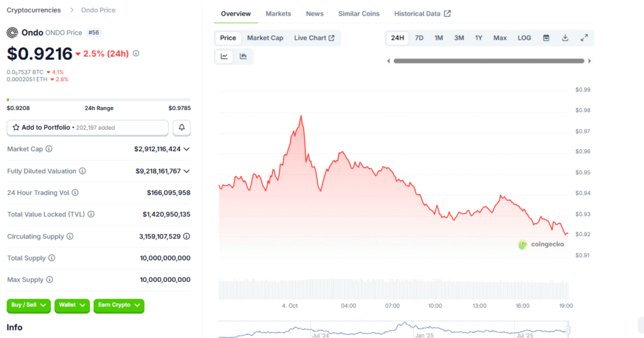Expand chart to fullscreen

tap(584, 38)
